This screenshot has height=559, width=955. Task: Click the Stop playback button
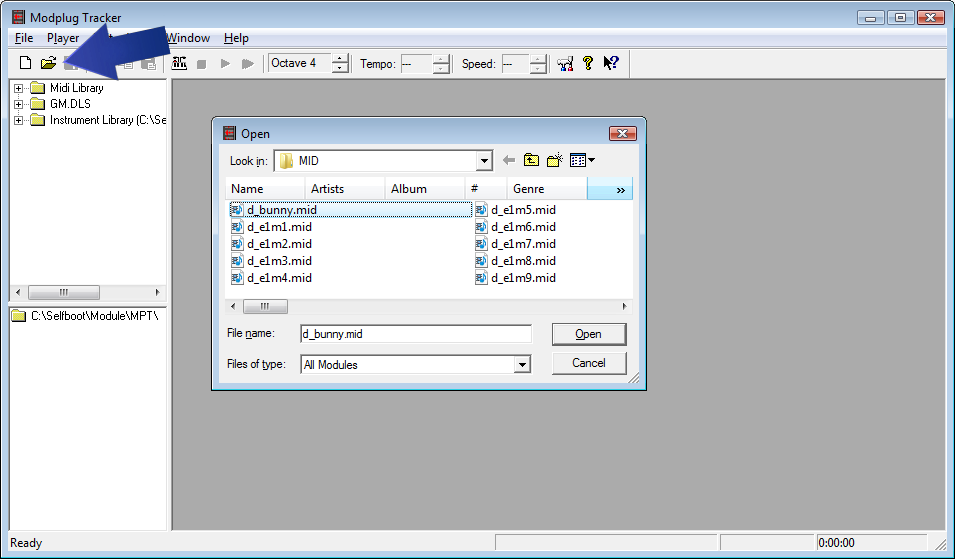(202, 64)
